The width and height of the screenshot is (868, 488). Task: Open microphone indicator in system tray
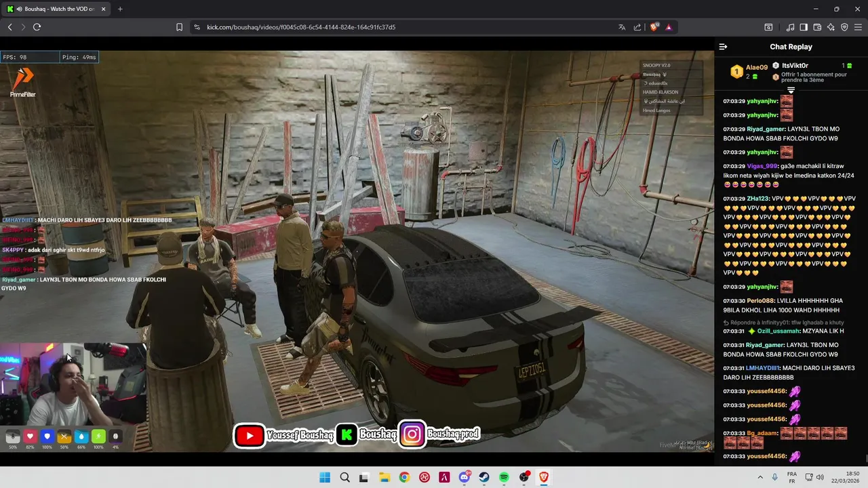[x=774, y=477]
